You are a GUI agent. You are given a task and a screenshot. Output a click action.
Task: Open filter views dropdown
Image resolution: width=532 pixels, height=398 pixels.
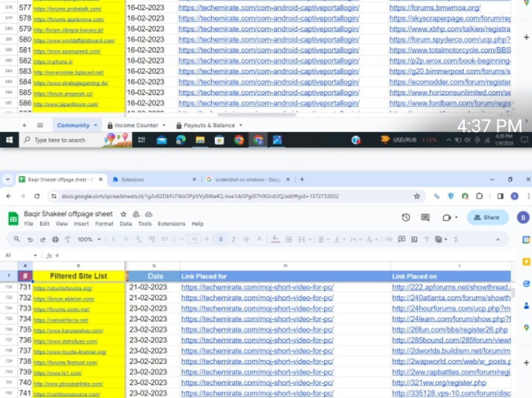tap(441, 239)
